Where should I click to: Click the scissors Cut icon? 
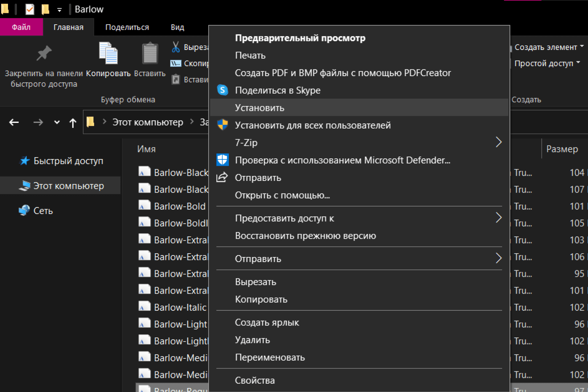click(x=176, y=47)
